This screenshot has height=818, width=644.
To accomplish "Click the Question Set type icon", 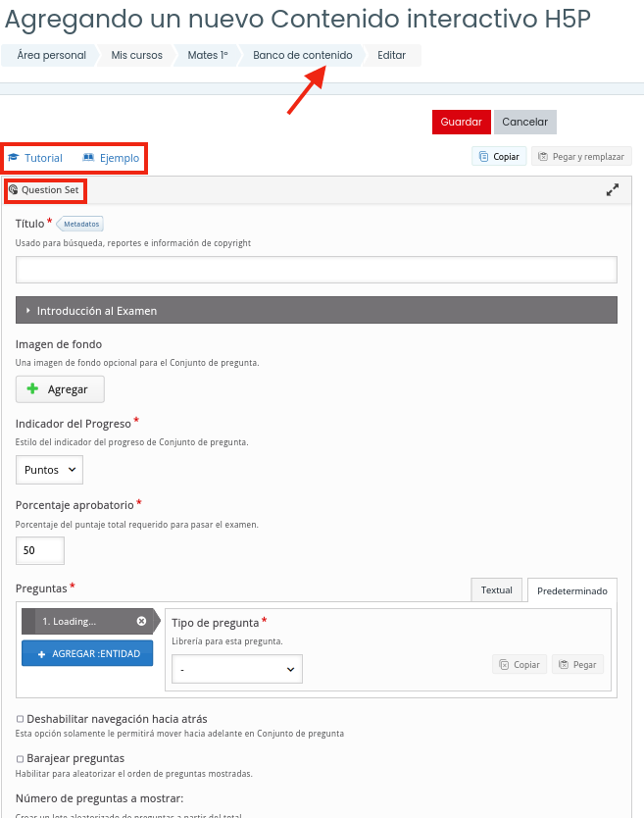I will (14, 190).
